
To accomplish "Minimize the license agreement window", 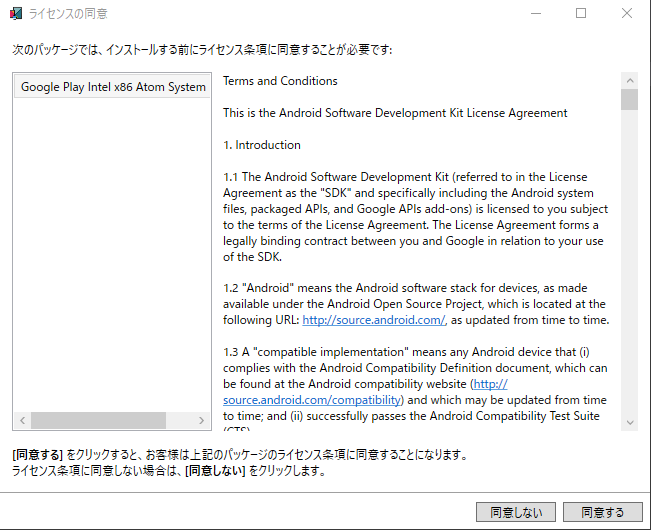I will [536, 13].
